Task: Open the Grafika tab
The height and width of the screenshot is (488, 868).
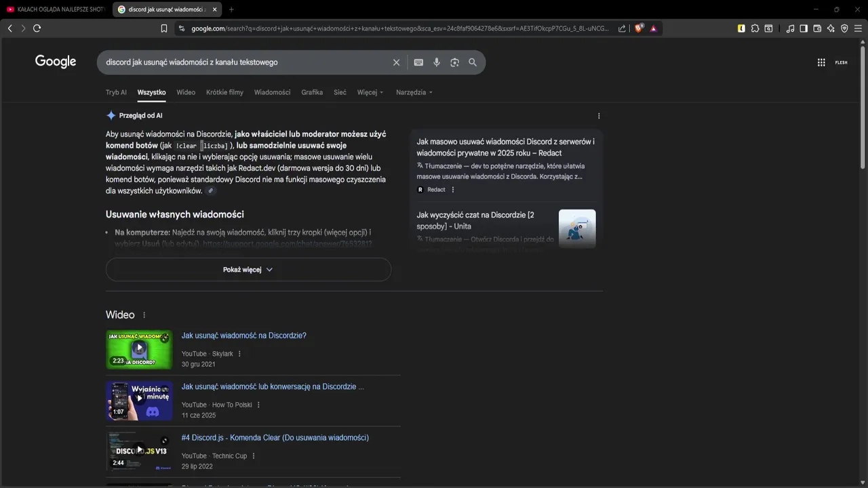Action: (x=312, y=92)
